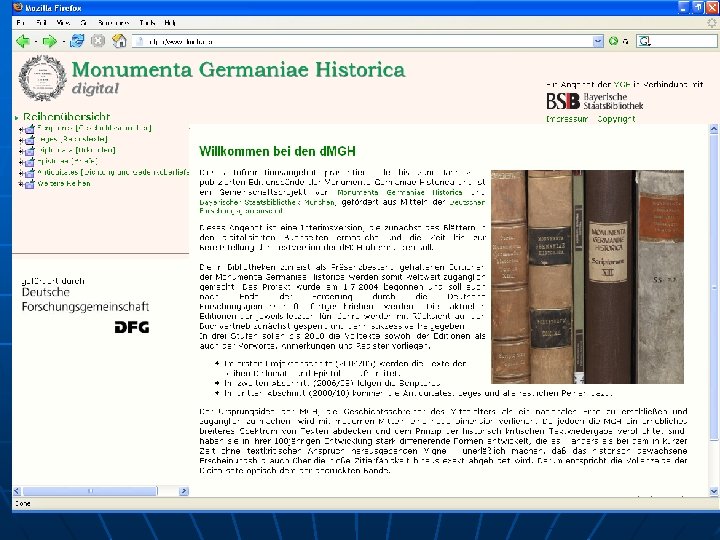Click the right arrow of sidebar horizontal scrollbar
This screenshot has height=540, width=720.
pyautogui.click(x=184, y=491)
